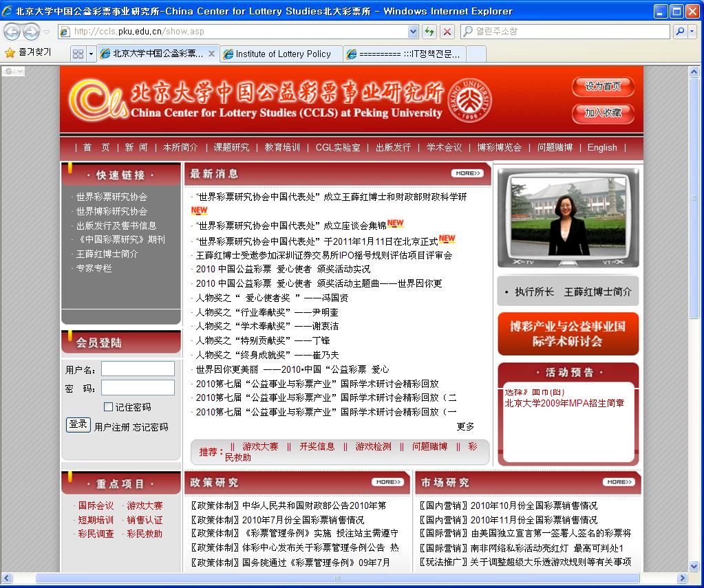Open the recent pages dropdown arrow
Viewport: 704px width, 588px height.
tap(46, 32)
